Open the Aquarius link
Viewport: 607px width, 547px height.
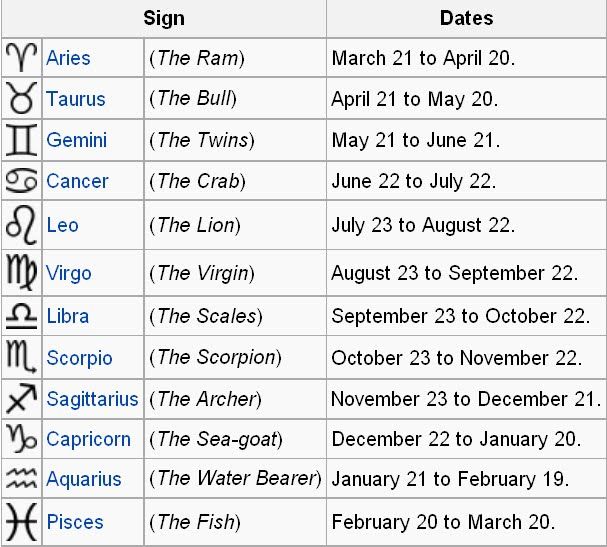tap(84, 479)
